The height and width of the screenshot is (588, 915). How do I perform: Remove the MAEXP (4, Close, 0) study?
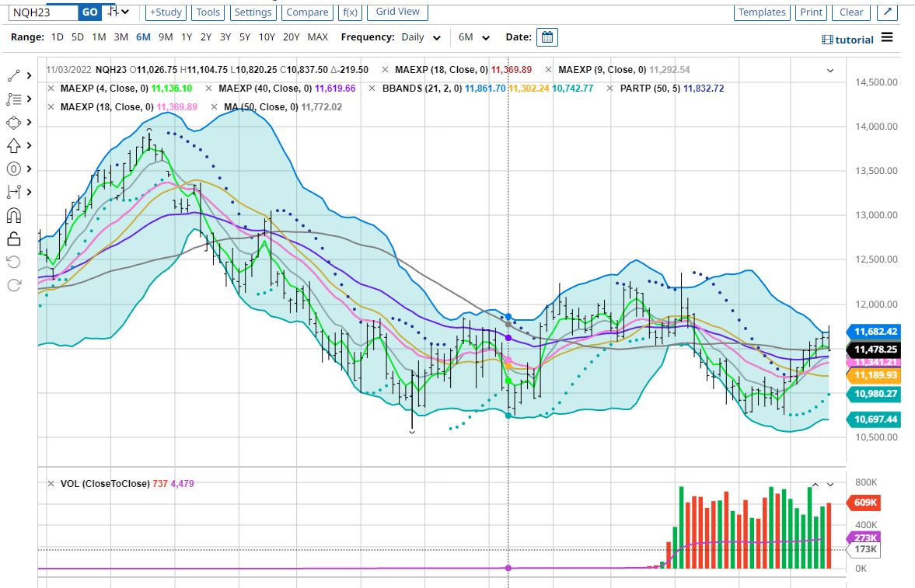click(51, 89)
